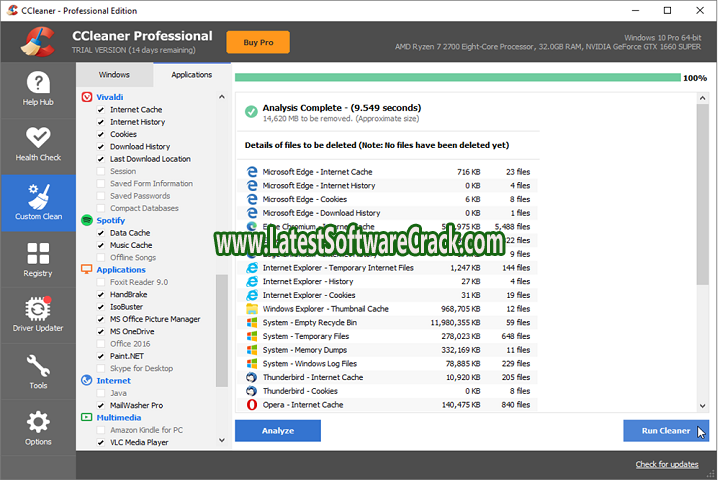
Task: Open the Registry section
Action: (x=38, y=260)
